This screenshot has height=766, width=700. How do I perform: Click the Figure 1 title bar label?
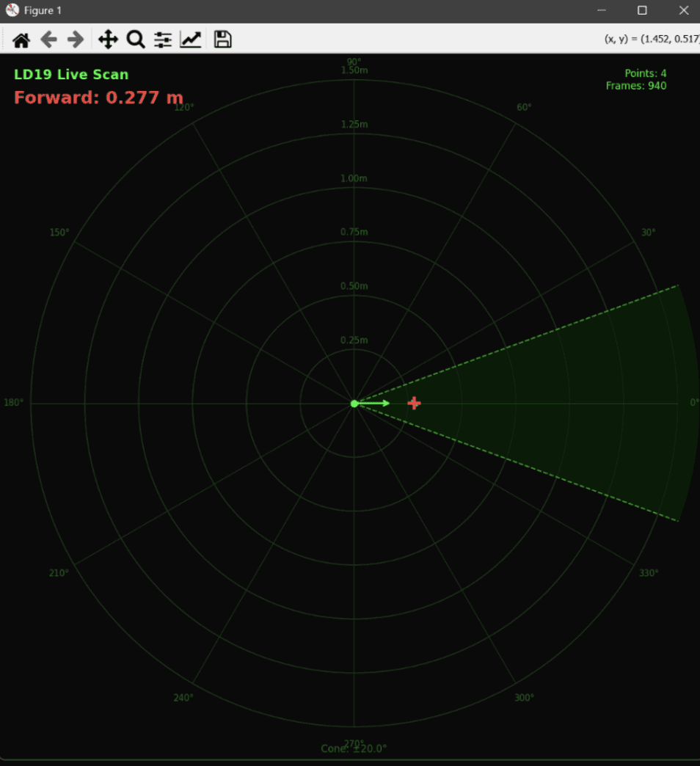(x=42, y=10)
